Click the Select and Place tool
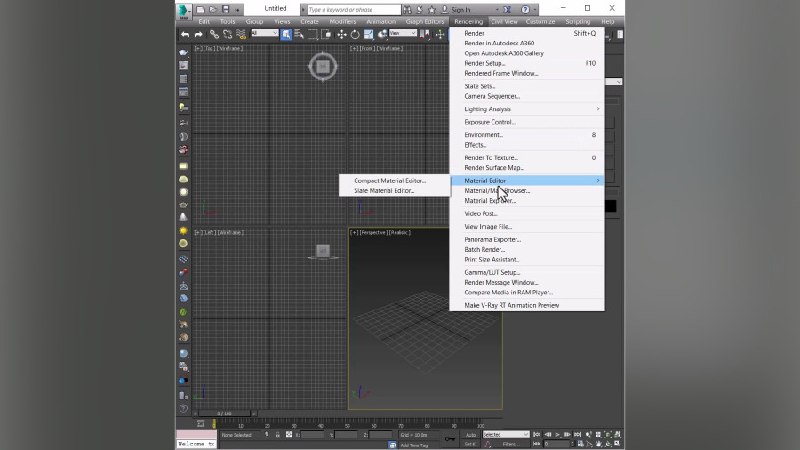 [x=382, y=34]
